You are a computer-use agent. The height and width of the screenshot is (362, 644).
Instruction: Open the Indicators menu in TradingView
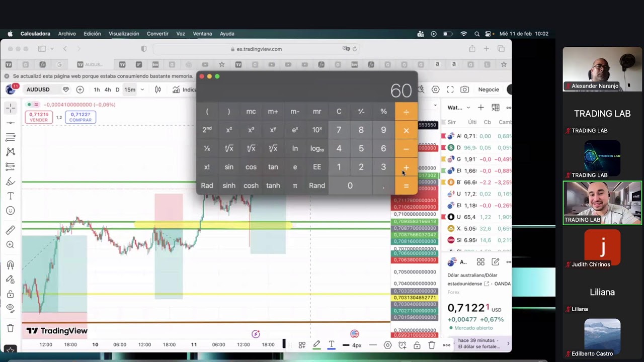click(x=184, y=89)
